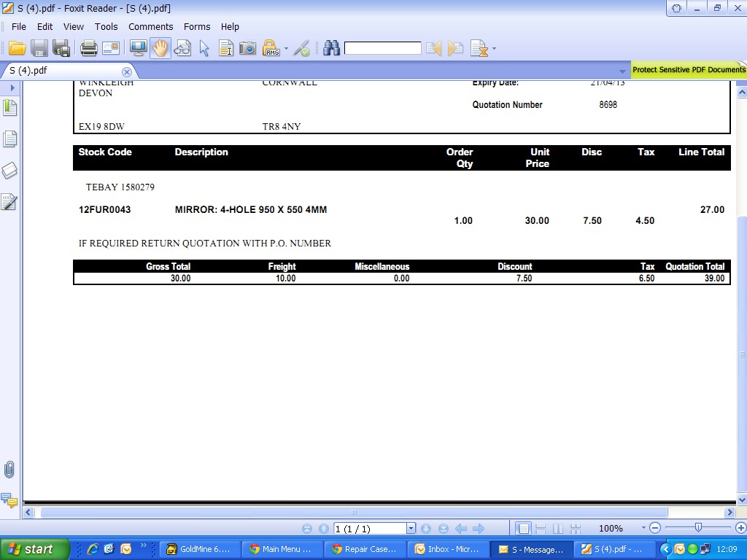Toggle continuous page layout
Image resolution: width=747 pixels, height=560 pixels.
tap(541, 529)
